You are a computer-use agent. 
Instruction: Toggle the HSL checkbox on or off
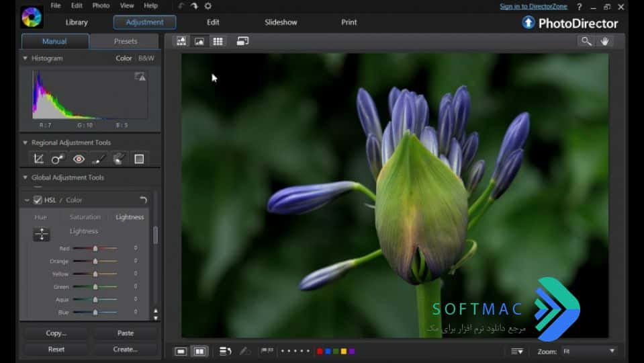(x=38, y=200)
